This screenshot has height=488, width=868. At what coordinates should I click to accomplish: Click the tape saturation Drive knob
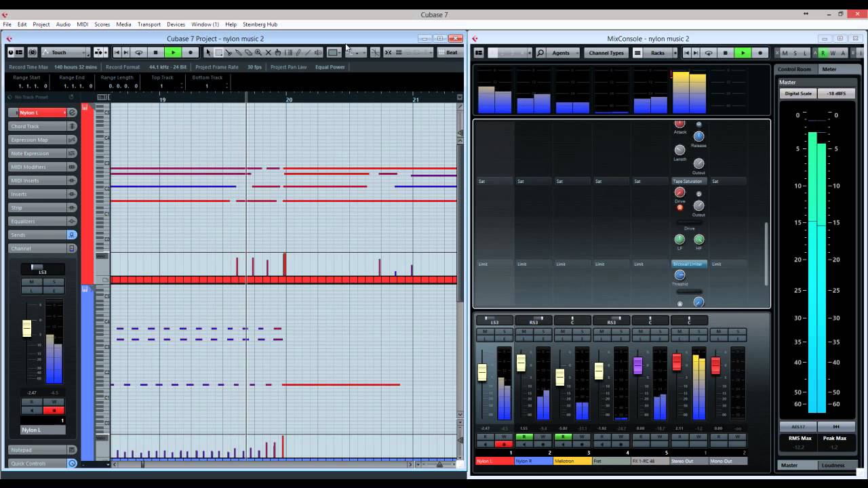click(679, 192)
